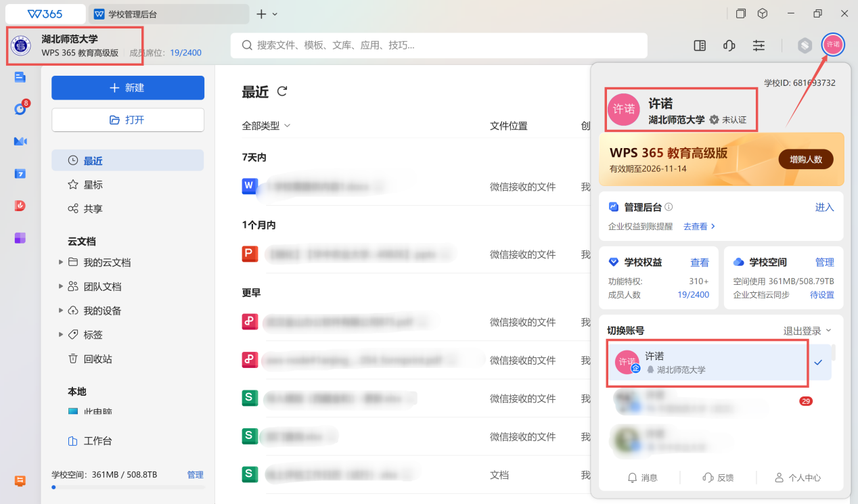Expand the 我的云文档 tree node

pyautogui.click(x=62, y=262)
